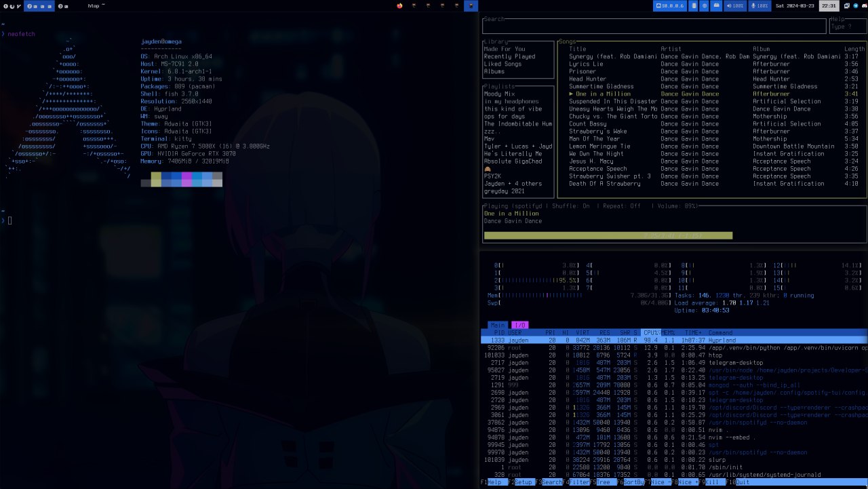Screen dimensions: 868x489
Task: Toggle Shuffle off in the spotify-tui playbar
Action: pos(572,206)
